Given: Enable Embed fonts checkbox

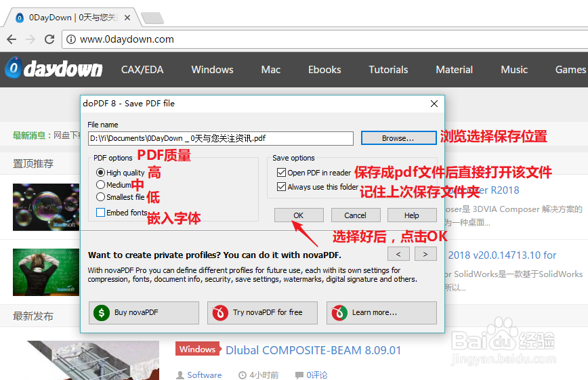Looking at the screenshot, I should tap(100, 213).
